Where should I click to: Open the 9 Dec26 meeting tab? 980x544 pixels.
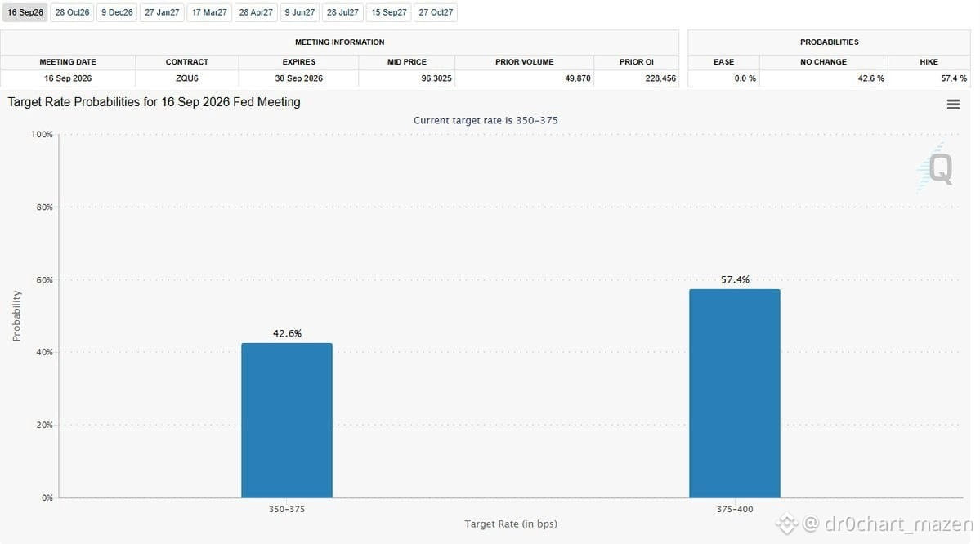pyautogui.click(x=117, y=12)
